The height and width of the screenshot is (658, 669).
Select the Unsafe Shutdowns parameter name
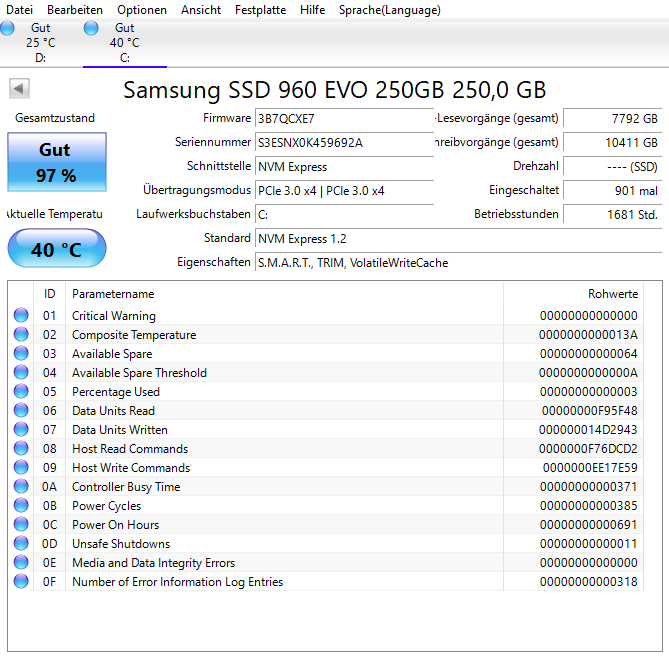point(121,544)
